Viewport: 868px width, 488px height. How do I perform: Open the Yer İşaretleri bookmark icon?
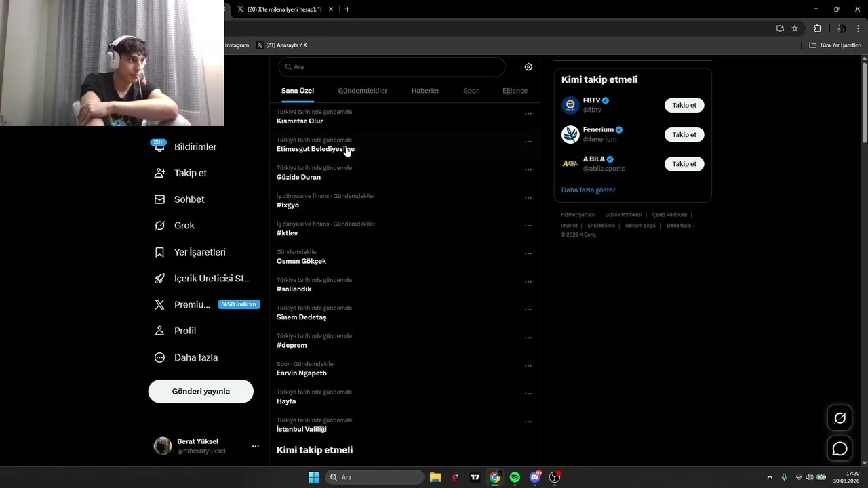(x=159, y=252)
